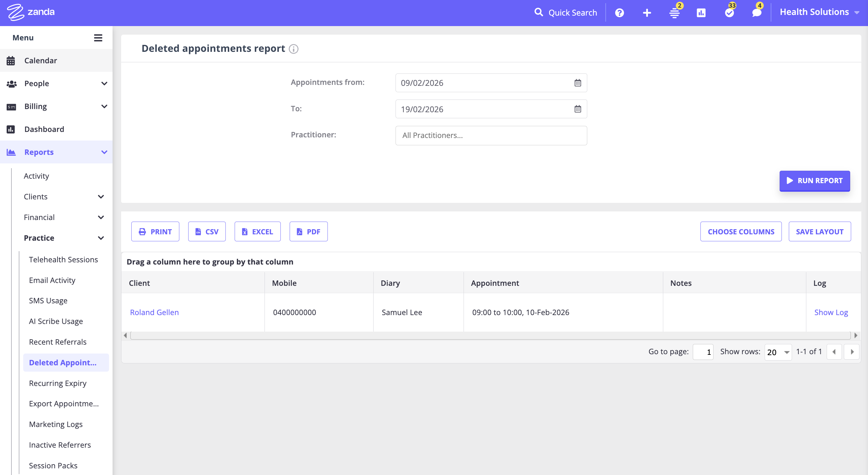The width and height of the screenshot is (868, 475).
Task: Click the RUN REPORT button
Action: click(x=814, y=181)
